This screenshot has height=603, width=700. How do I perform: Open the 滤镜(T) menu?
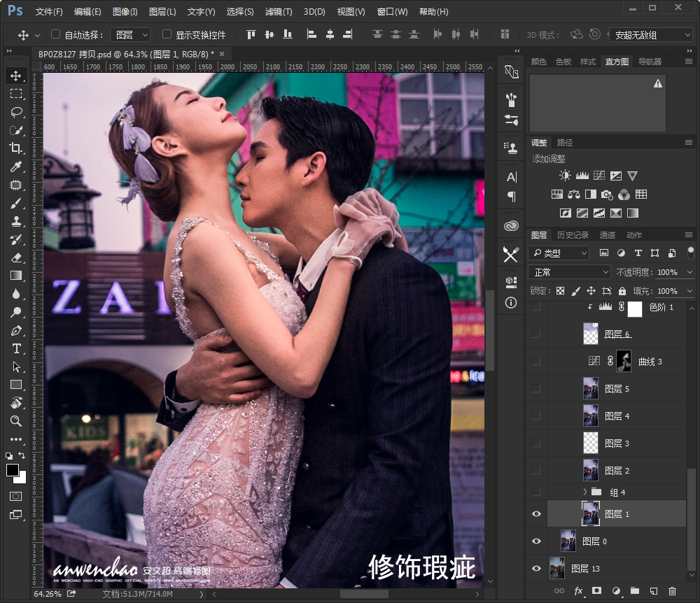(x=279, y=12)
